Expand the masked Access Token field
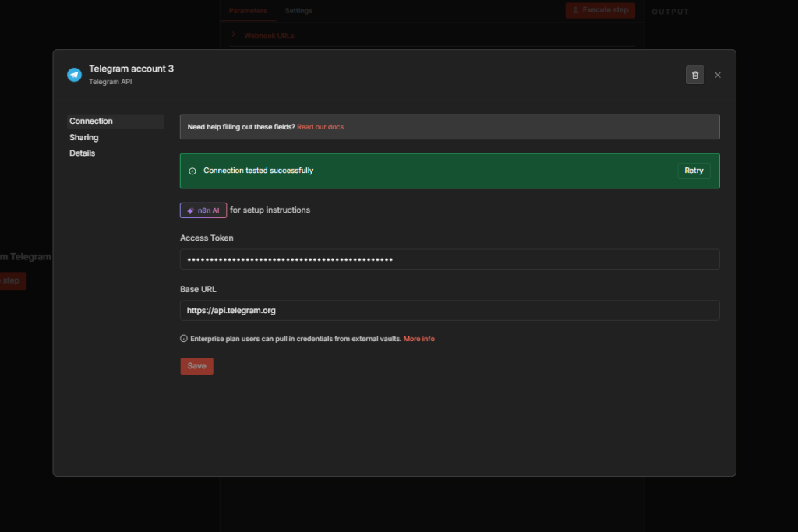Screen dimensions: 798x532 pyautogui.click(x=449, y=259)
